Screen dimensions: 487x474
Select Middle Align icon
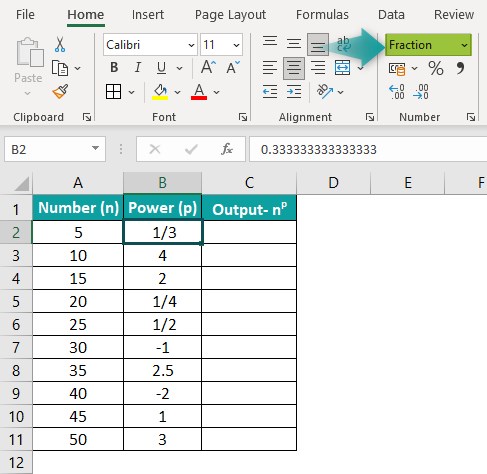(x=294, y=43)
